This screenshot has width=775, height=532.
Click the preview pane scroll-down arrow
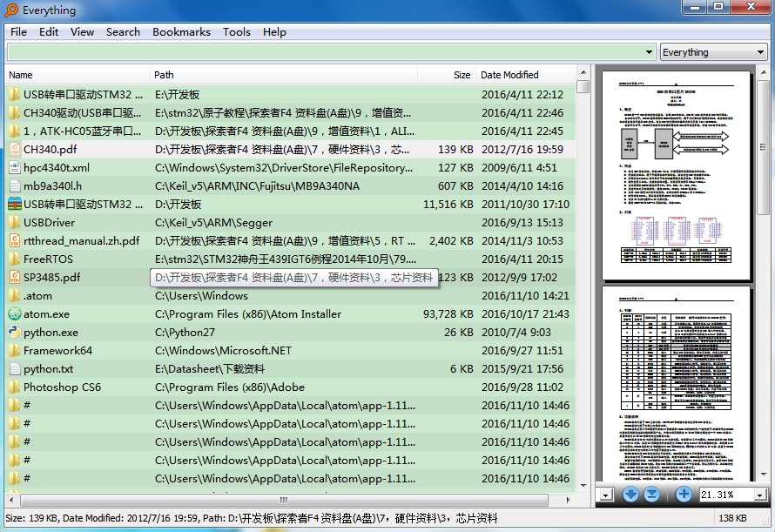point(764,475)
